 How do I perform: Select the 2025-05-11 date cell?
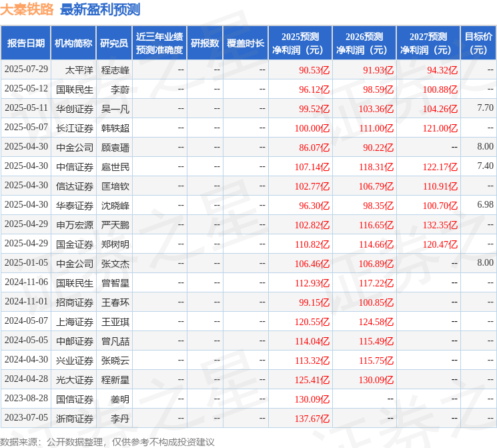pos(26,108)
